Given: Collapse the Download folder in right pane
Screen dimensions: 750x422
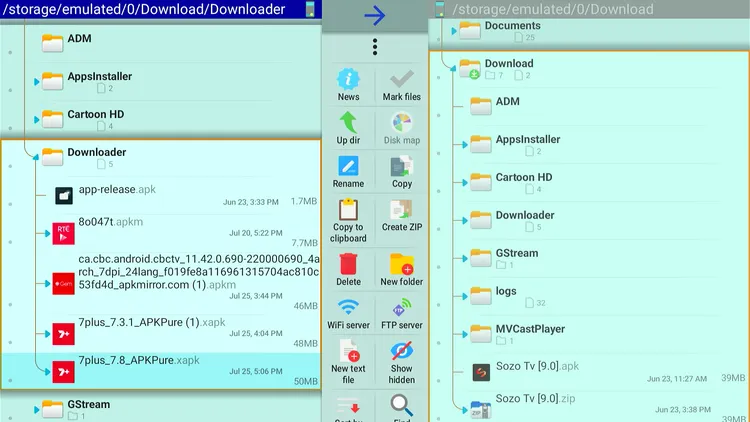Looking at the screenshot, I should click(x=453, y=68).
